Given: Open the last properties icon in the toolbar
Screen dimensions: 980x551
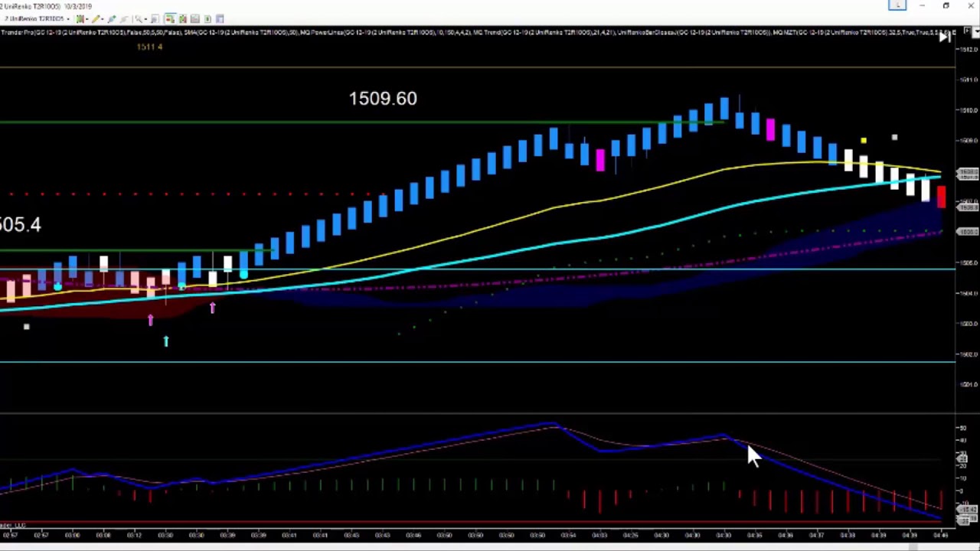Looking at the screenshot, I should tap(220, 19).
